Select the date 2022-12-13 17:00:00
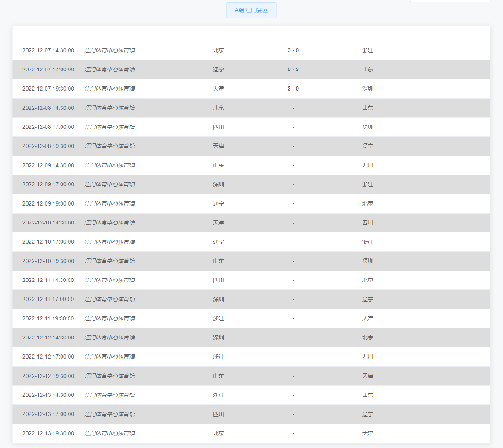The height and width of the screenshot is (448, 503). point(48,414)
